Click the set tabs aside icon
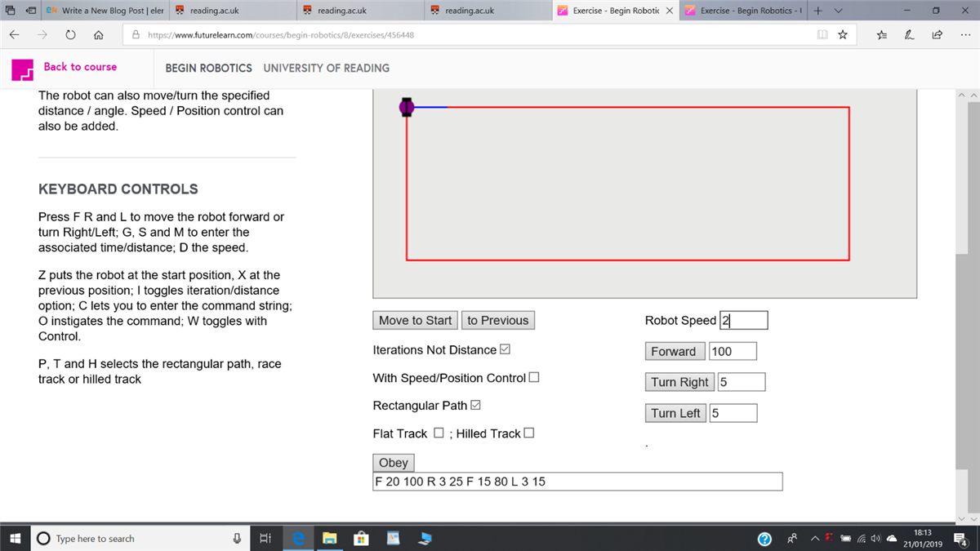This screenshot has width=980, height=551. click(30, 11)
